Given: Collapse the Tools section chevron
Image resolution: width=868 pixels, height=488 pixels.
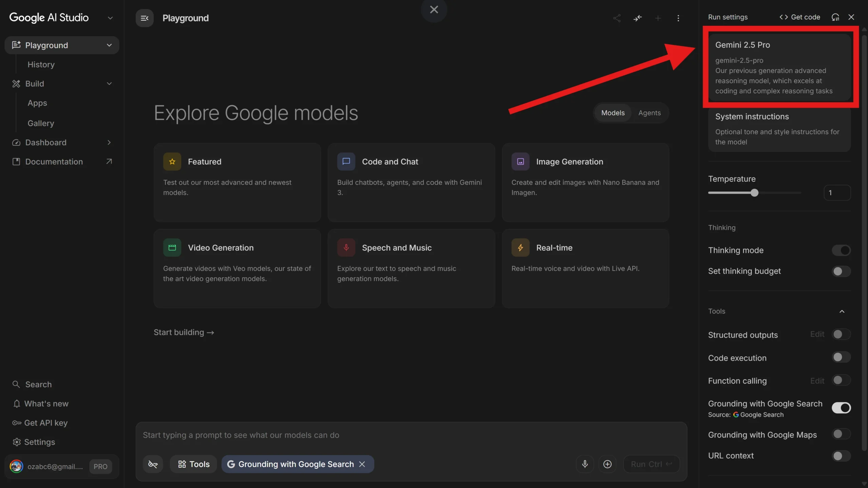Looking at the screenshot, I should click(842, 311).
